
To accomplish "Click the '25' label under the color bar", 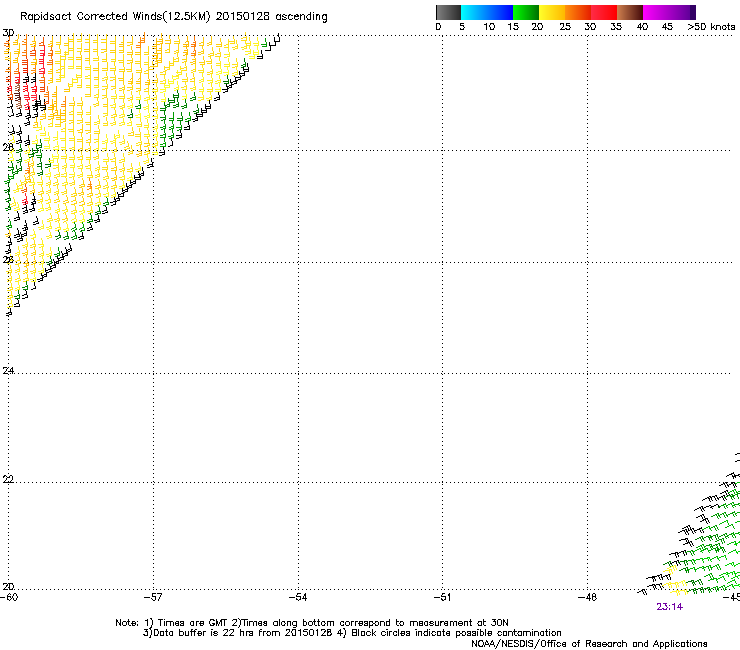I will click(565, 27).
